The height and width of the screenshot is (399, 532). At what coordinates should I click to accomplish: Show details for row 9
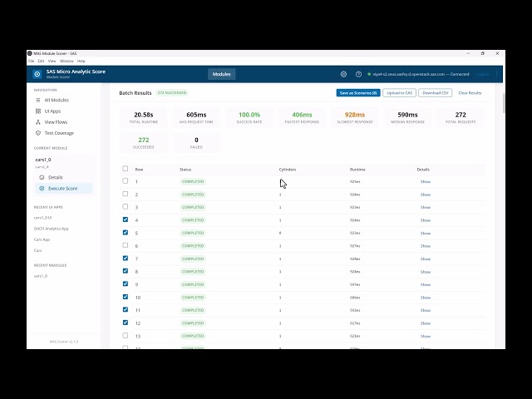[426, 284]
